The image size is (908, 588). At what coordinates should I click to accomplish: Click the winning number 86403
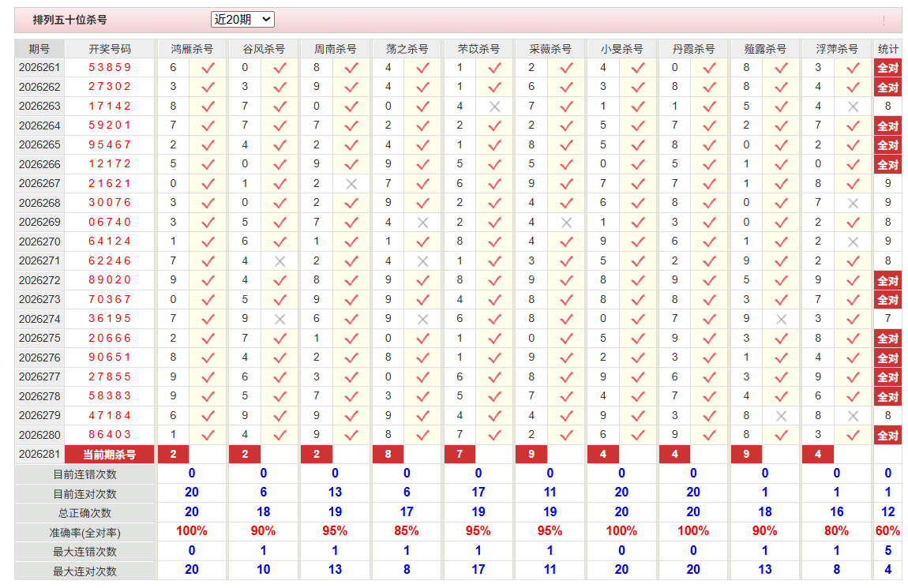[110, 435]
